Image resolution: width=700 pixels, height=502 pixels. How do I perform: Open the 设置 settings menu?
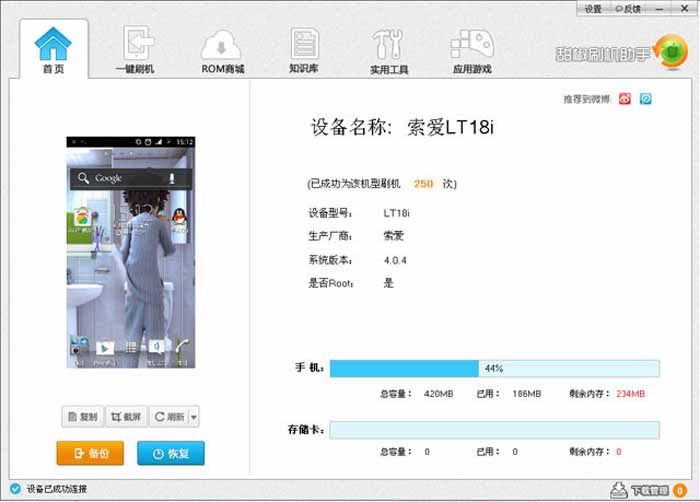(x=593, y=9)
